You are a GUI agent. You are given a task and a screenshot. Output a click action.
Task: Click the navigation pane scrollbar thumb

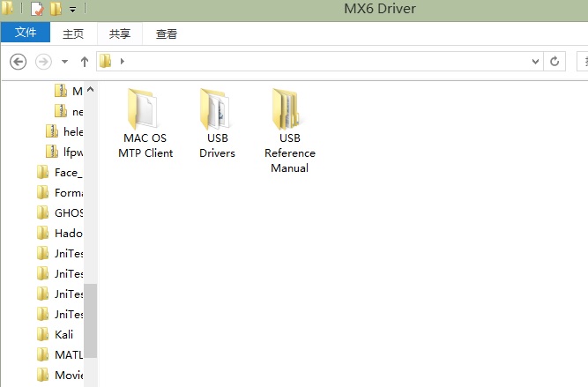[x=91, y=321]
